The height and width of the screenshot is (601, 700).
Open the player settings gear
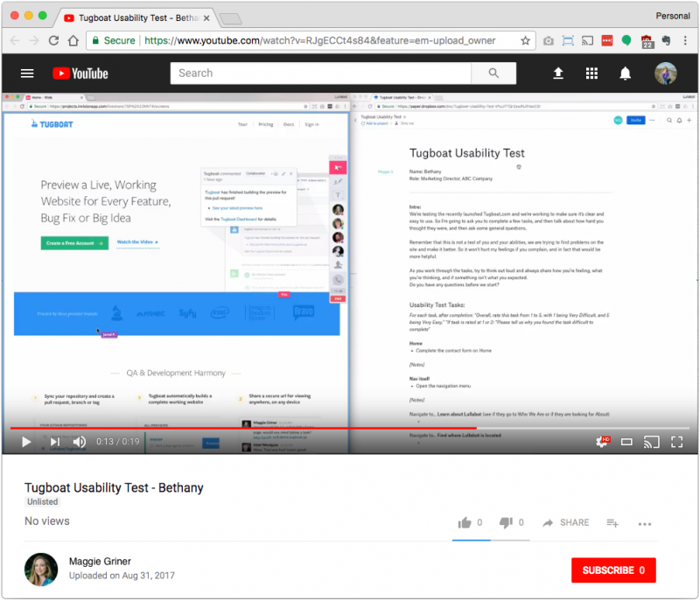coord(600,442)
